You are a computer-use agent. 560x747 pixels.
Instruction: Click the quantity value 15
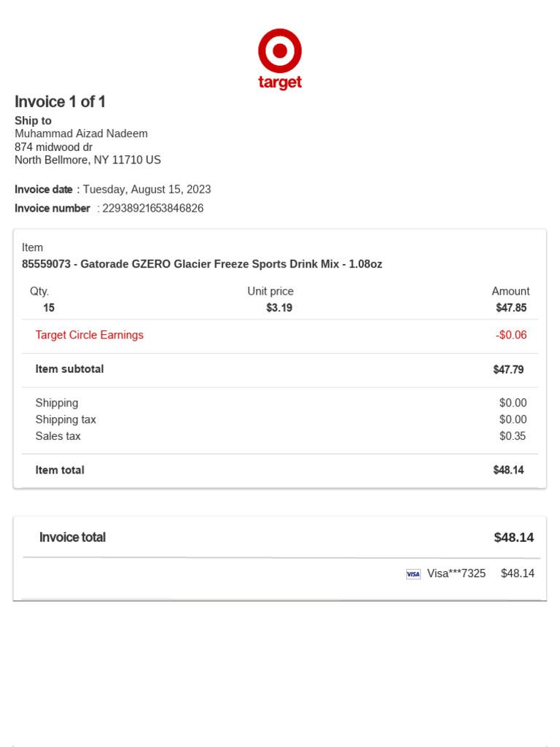tap(49, 308)
